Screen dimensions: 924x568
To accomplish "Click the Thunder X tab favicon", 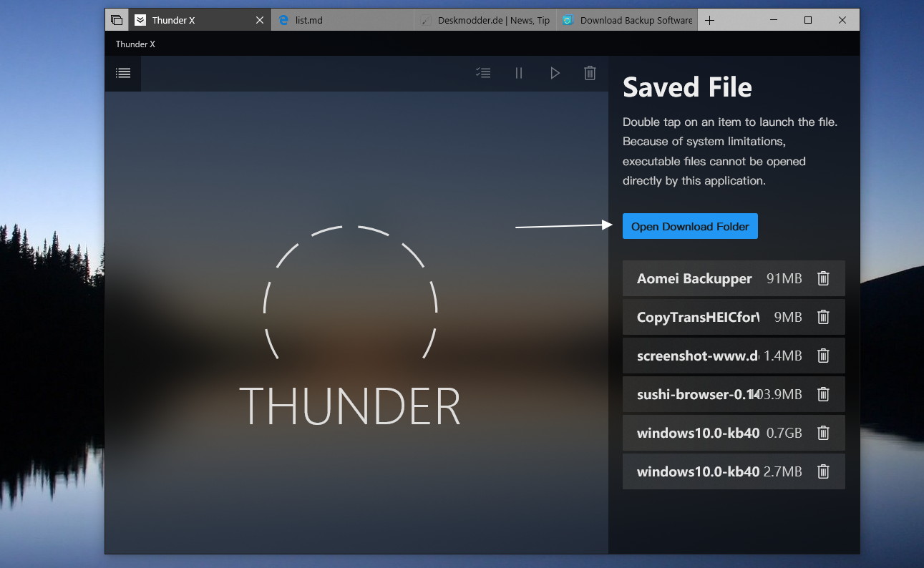I will (140, 20).
